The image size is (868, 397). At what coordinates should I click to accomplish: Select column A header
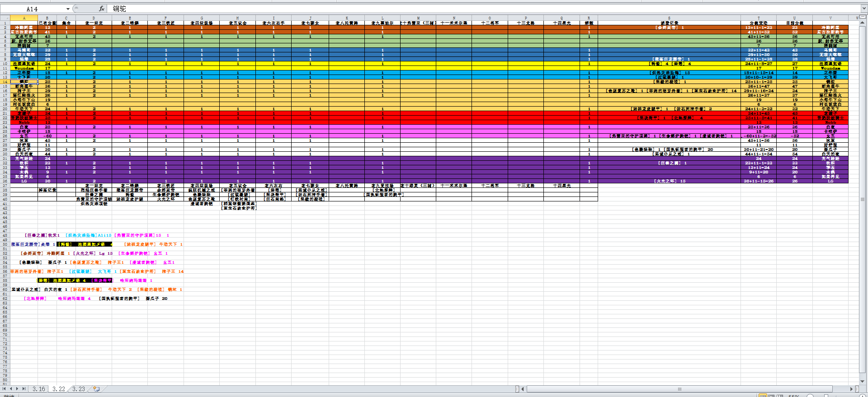point(24,18)
